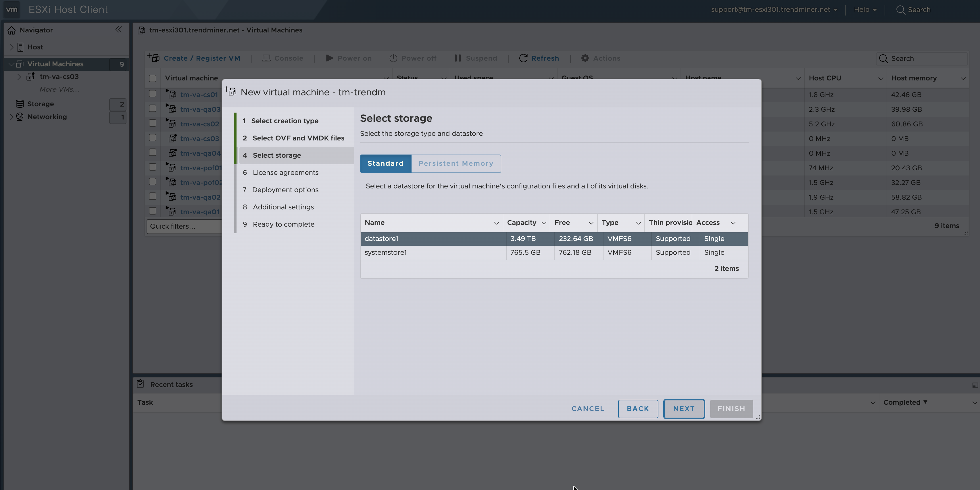Click the Storage icon in Navigator
The height and width of the screenshot is (490, 980).
pos(20,104)
